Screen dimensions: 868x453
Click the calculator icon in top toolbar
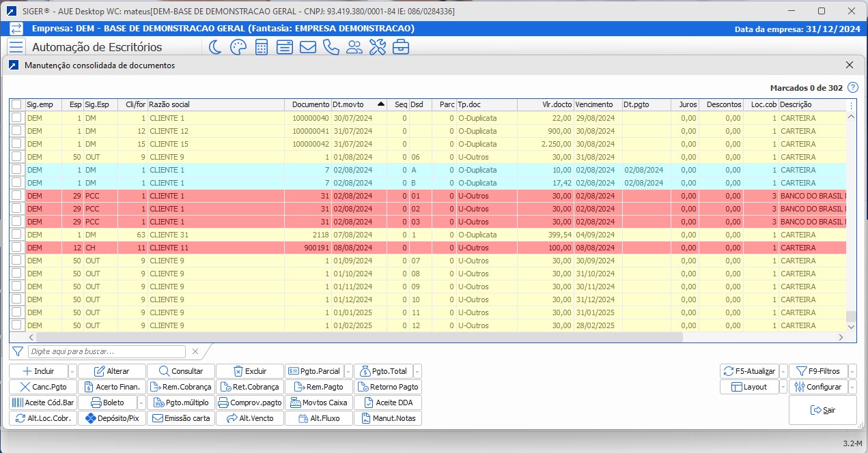(x=261, y=47)
